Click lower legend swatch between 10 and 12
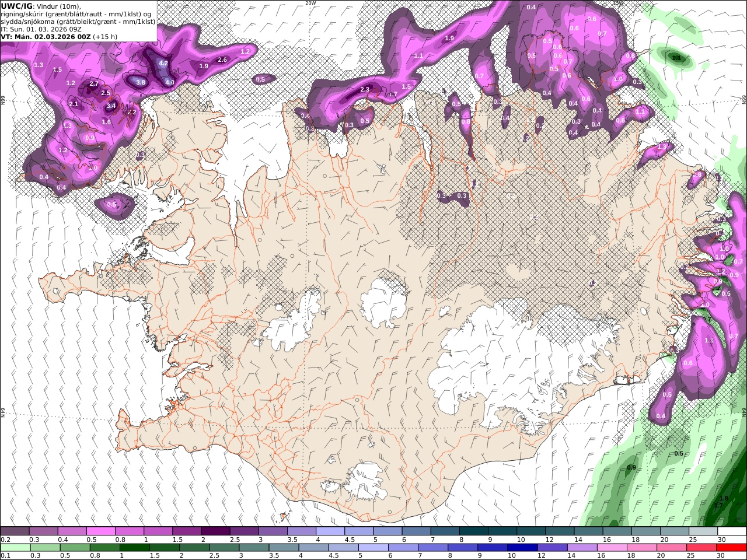747x560 pixels. pyautogui.click(x=522, y=547)
